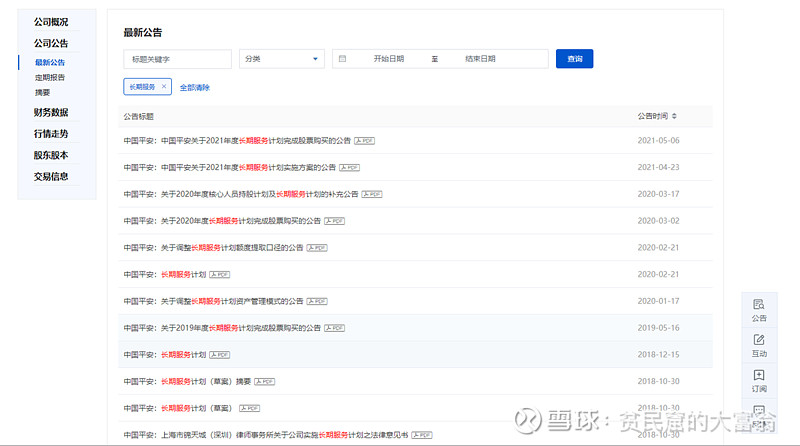800x446 pixels.
Task: Select 最新公告 in the sidebar
Action: coord(50,62)
